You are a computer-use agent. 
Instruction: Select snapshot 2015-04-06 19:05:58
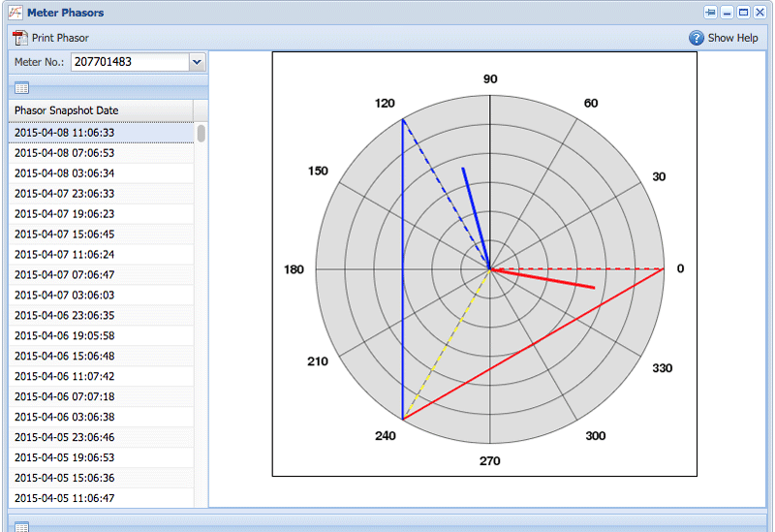click(x=101, y=335)
